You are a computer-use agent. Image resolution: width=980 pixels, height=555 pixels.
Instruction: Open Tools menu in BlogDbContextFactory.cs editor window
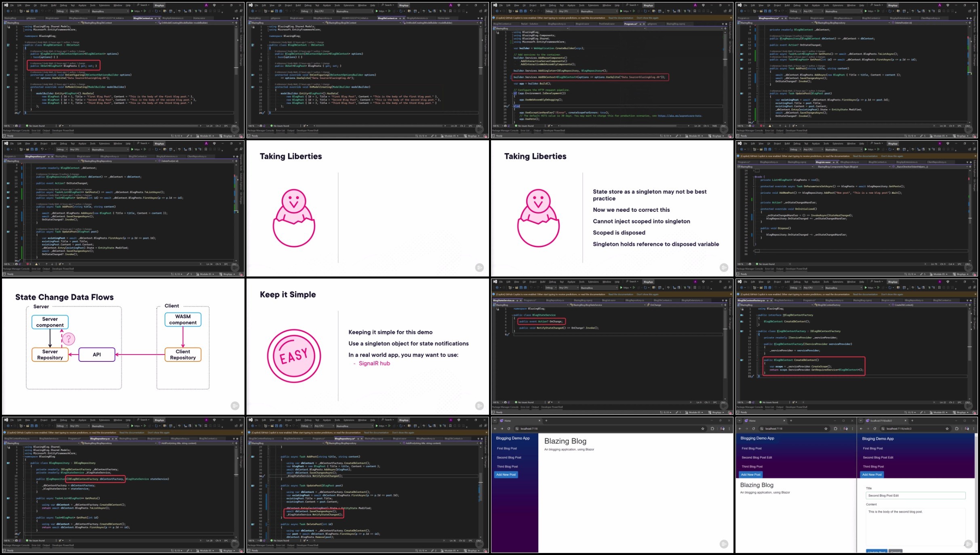click(x=826, y=282)
